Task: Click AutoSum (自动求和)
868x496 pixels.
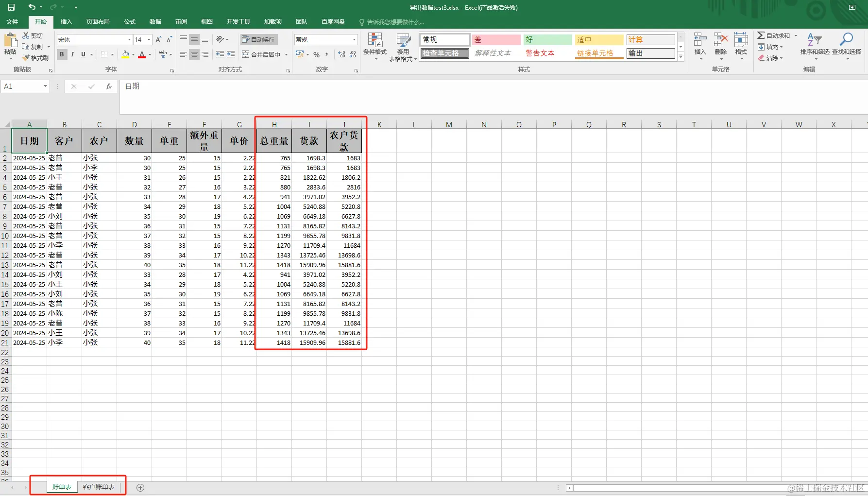Action: pos(774,35)
